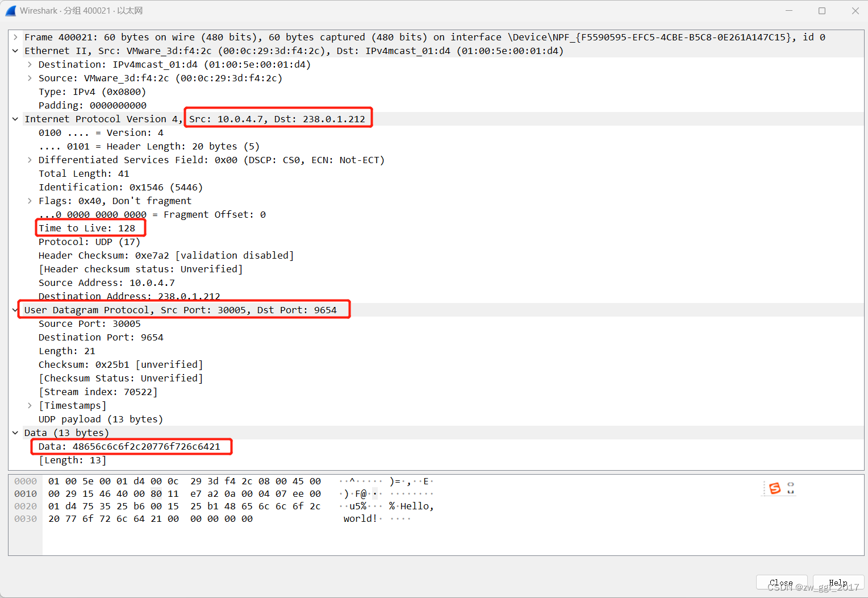Collapse the User Datagram Protocol section
The width and height of the screenshot is (868, 598).
15,310
